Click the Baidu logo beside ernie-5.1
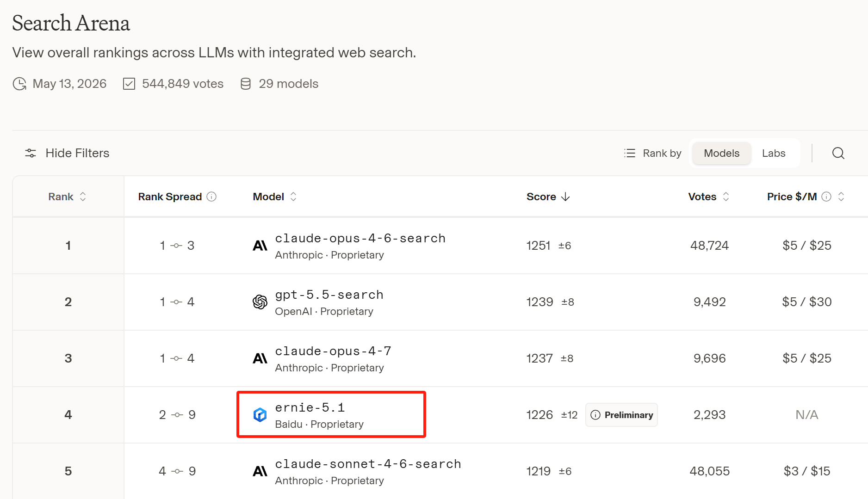Image resolution: width=868 pixels, height=499 pixels. tap(260, 415)
